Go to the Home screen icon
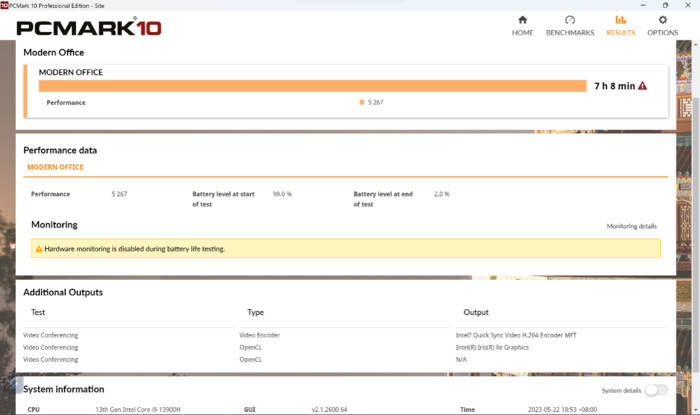Viewport: 700px width, 415px height. [x=522, y=20]
